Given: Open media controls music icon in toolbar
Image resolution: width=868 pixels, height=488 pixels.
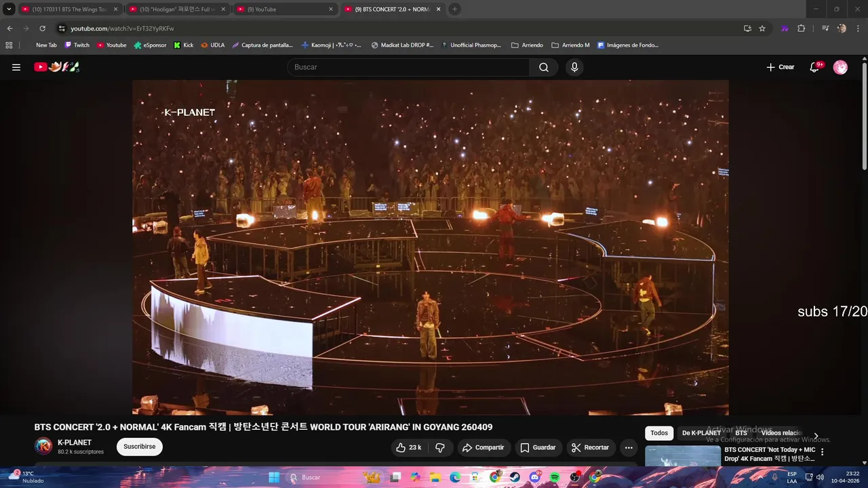Looking at the screenshot, I should [x=825, y=28].
